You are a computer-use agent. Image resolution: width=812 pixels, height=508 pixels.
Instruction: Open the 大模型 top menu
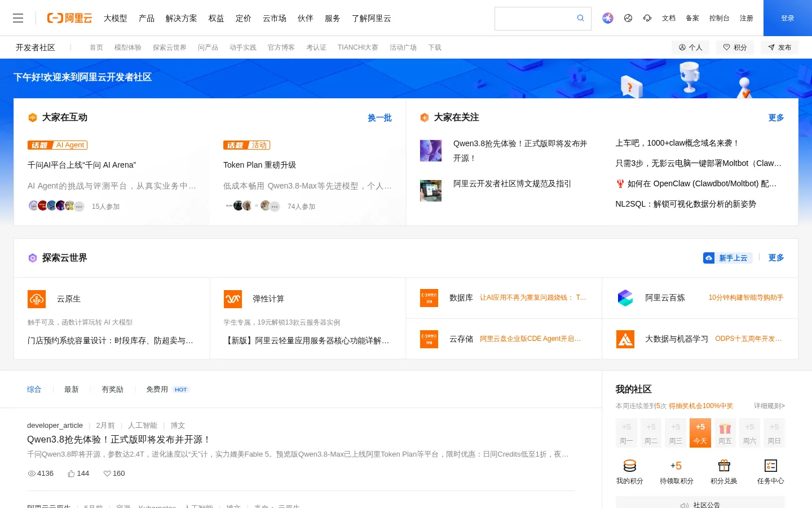[116, 18]
